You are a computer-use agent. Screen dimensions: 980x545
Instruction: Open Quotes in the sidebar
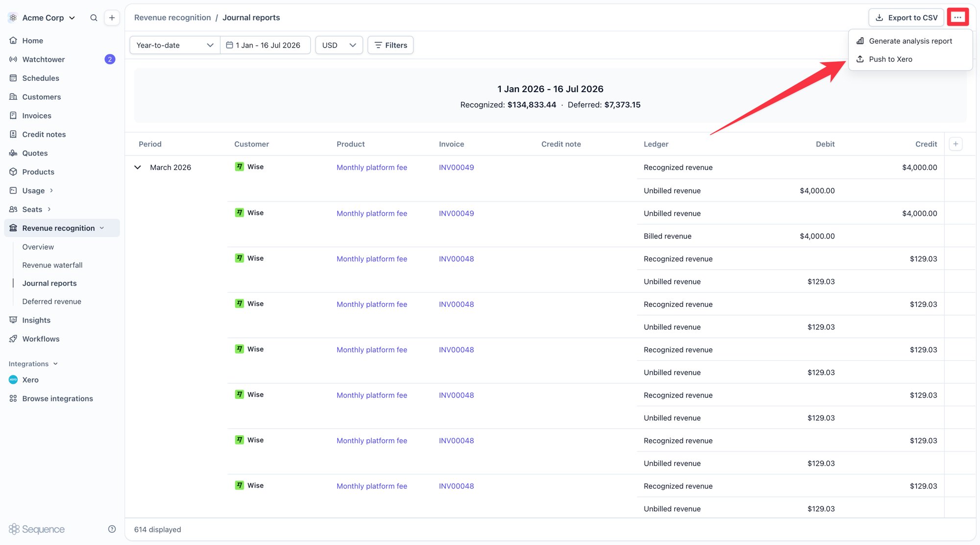[x=35, y=153]
